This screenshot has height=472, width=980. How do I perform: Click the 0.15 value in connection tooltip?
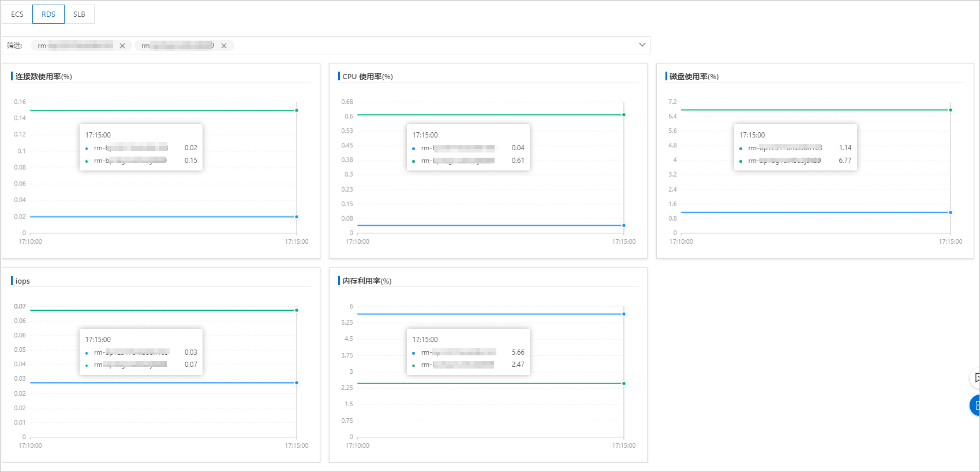tap(191, 161)
